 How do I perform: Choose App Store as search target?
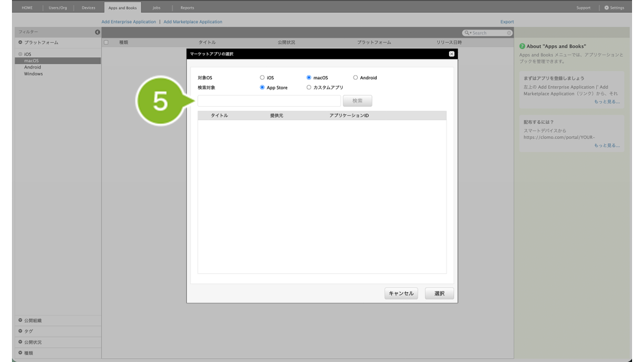point(262,87)
